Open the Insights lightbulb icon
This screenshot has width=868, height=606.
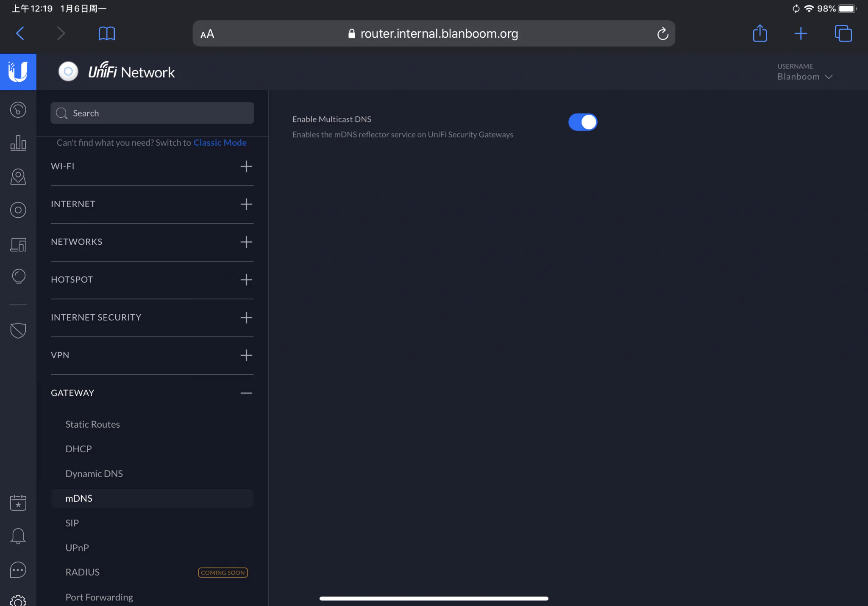click(x=18, y=276)
